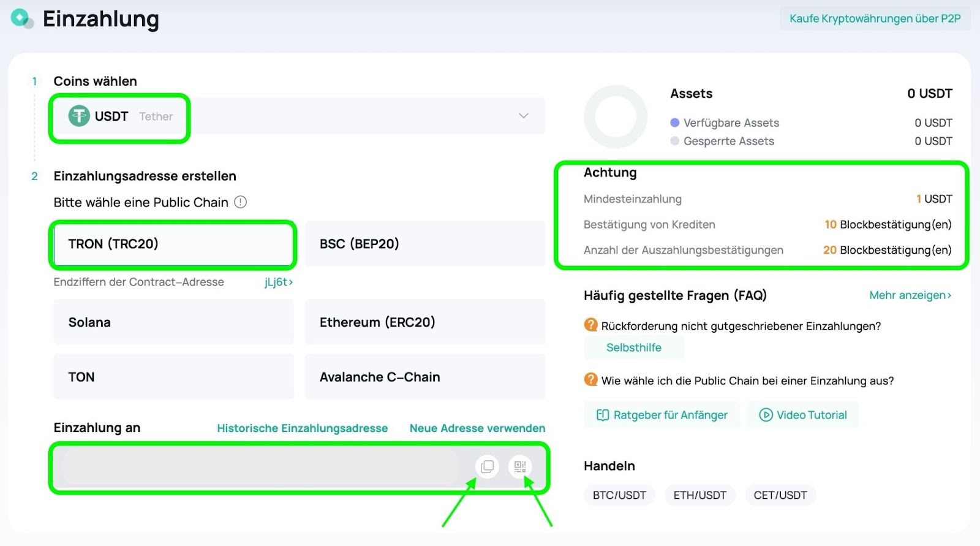Click the question icon beside Rückforderung FAQ
Viewport: 980px width, 546px height.
(x=591, y=325)
